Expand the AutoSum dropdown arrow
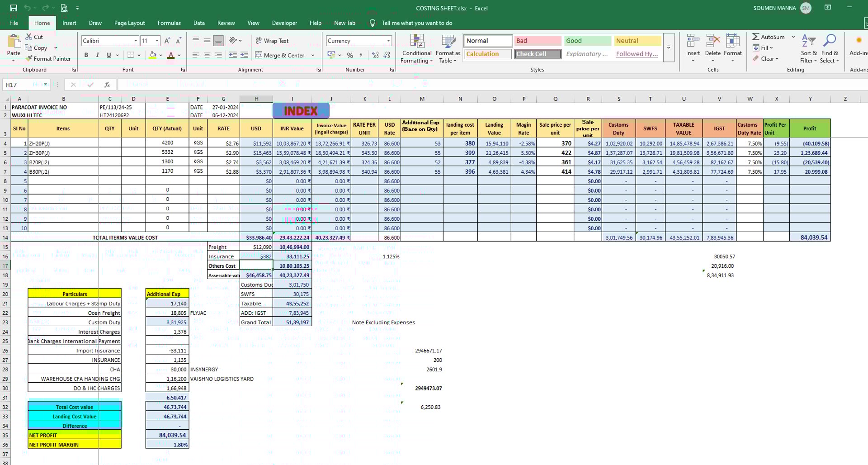 pos(793,37)
